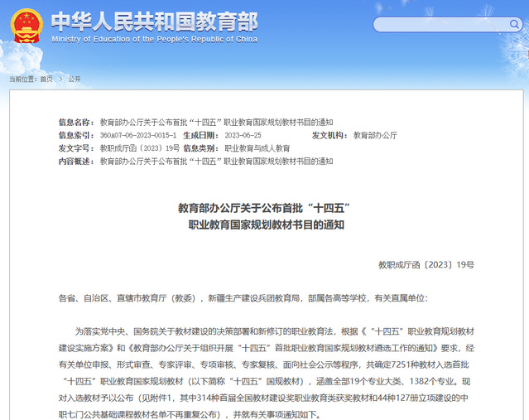This screenshot has width=529, height=420.
Task: Click the 中华人民共和国教育部 site title
Action: [154, 21]
